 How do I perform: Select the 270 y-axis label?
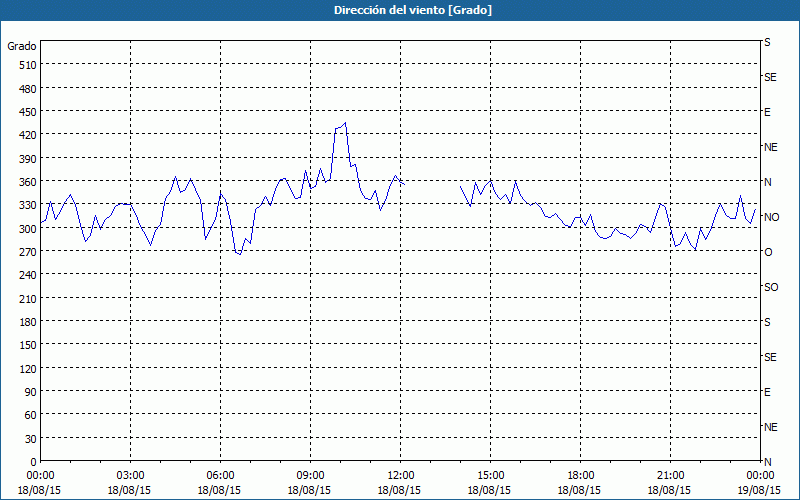pos(28,252)
